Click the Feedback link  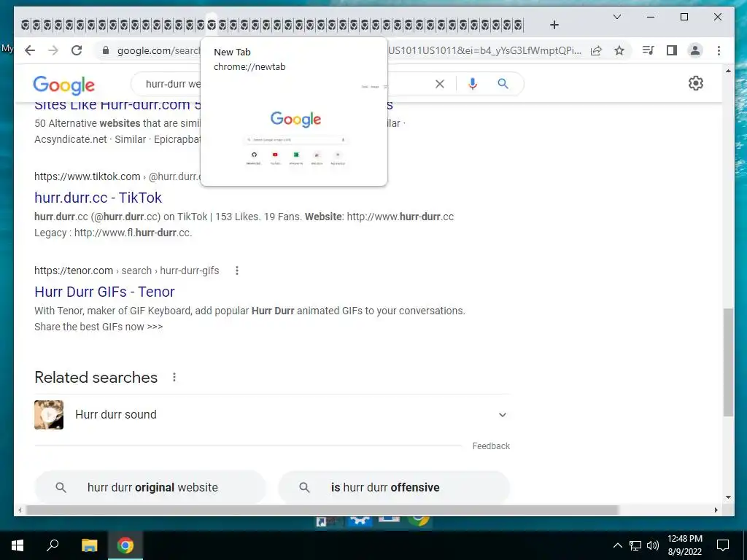[491, 446]
